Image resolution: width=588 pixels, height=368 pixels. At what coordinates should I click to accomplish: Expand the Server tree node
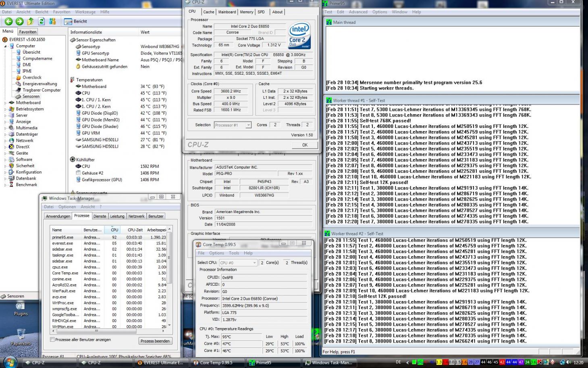[6, 115]
